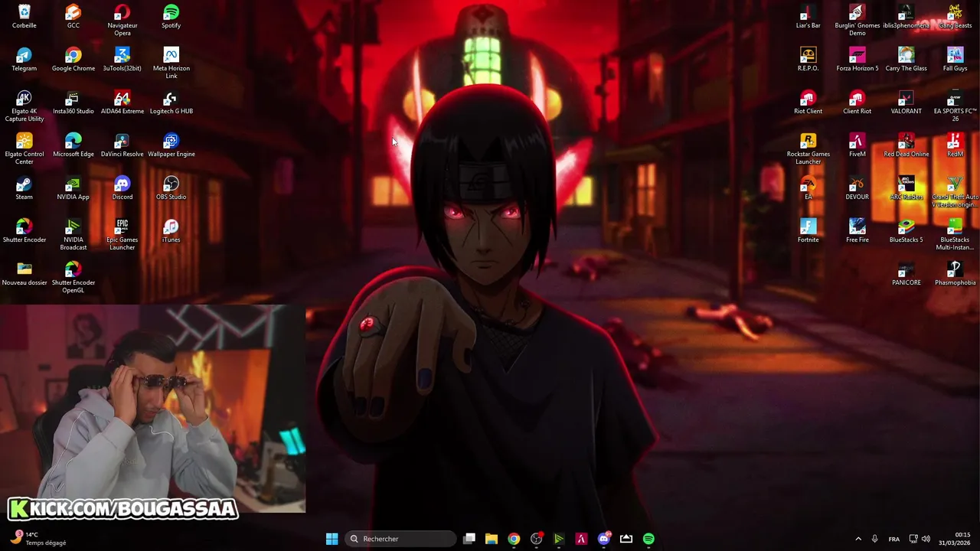
Task: Launch Meta Horizon Link from desktop
Action: point(171,63)
